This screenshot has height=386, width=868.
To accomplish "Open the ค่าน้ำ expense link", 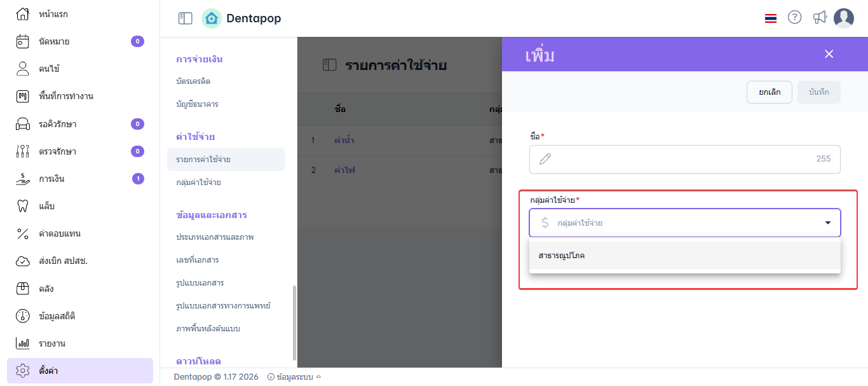I will point(344,140).
